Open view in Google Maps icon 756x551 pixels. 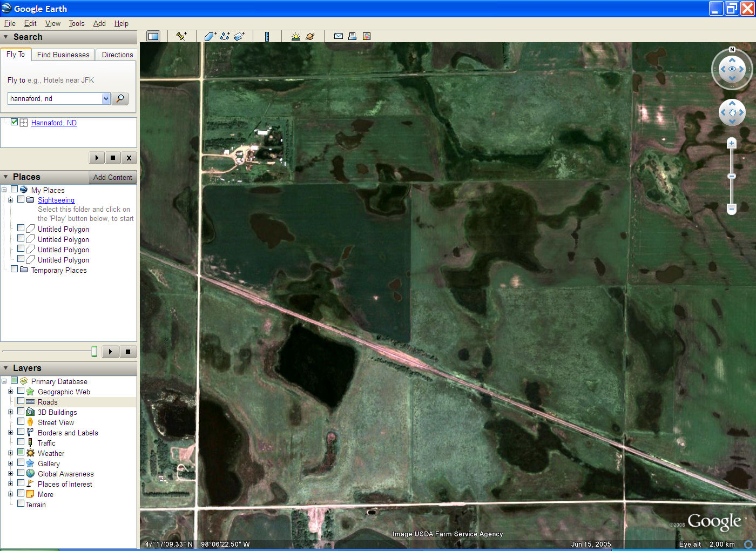(367, 36)
